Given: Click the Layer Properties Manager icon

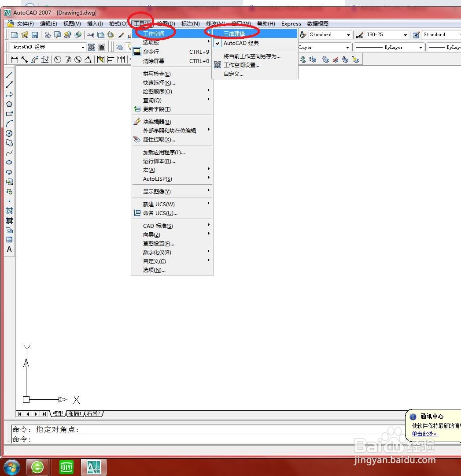Looking at the screenshot, I should [x=120, y=47].
